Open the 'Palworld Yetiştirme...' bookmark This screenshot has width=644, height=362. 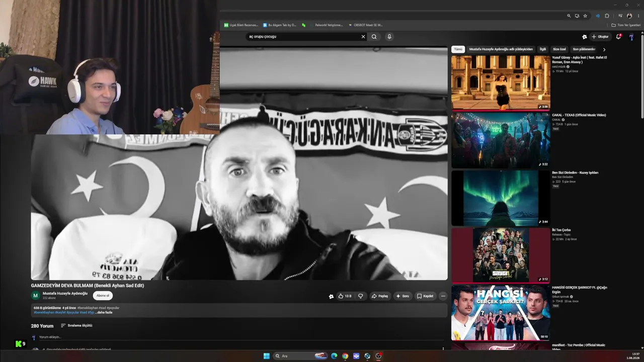326,25
